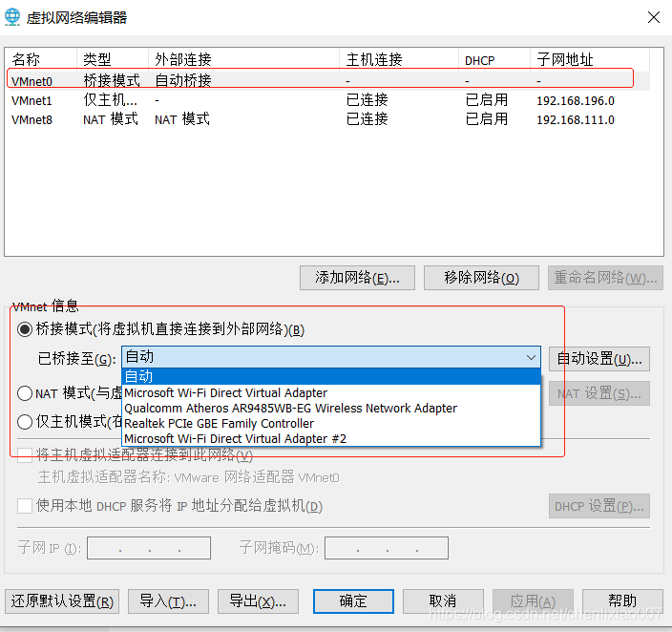Select the 仅主机模式 radio button
The image size is (672, 632).
(25, 421)
